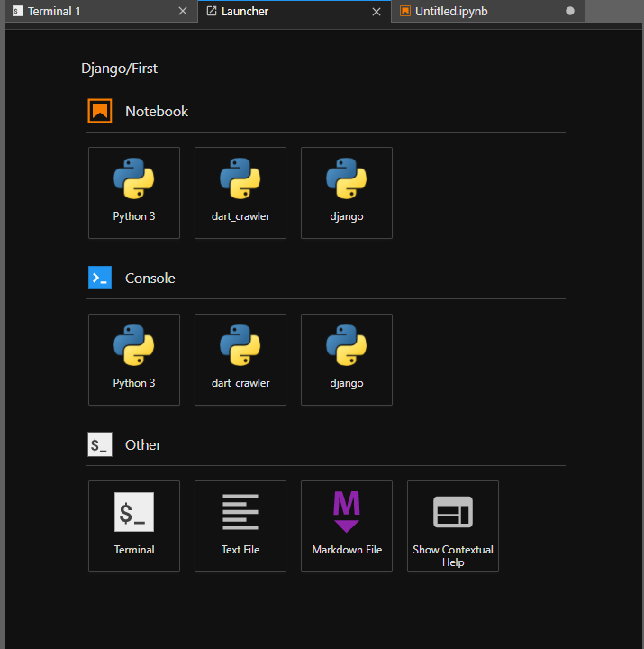Click the unsaved dot on Untitled.ipynb tab
This screenshot has height=649, width=644.
(x=570, y=11)
